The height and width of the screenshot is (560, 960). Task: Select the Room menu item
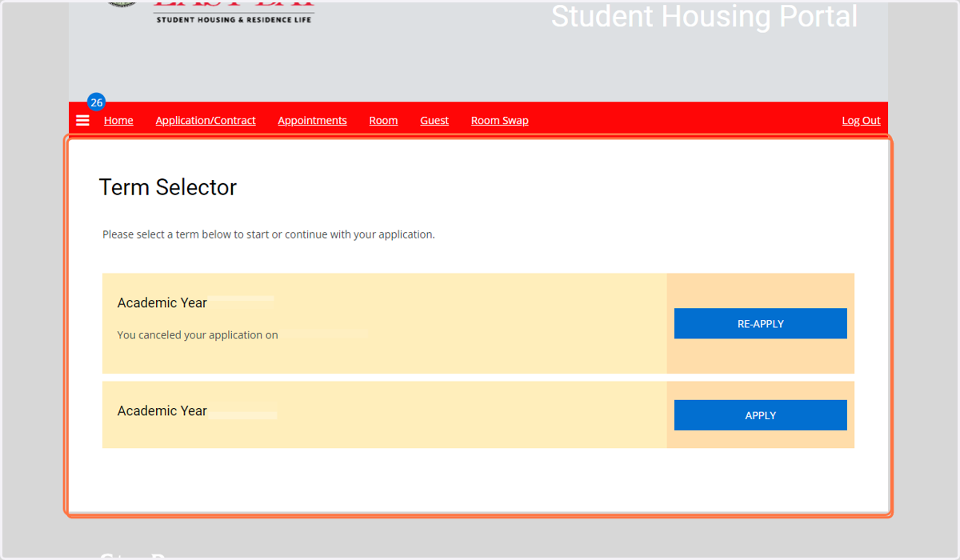coord(383,121)
